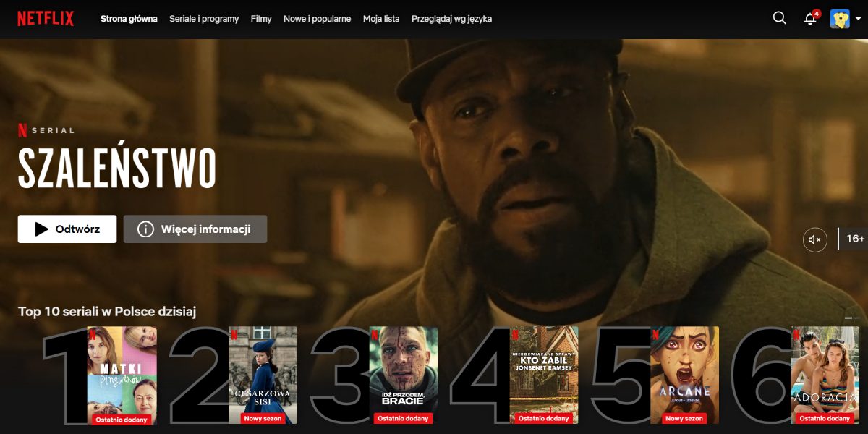Go to Strona główna
Viewport: 868px width, 434px height.
pyautogui.click(x=129, y=19)
